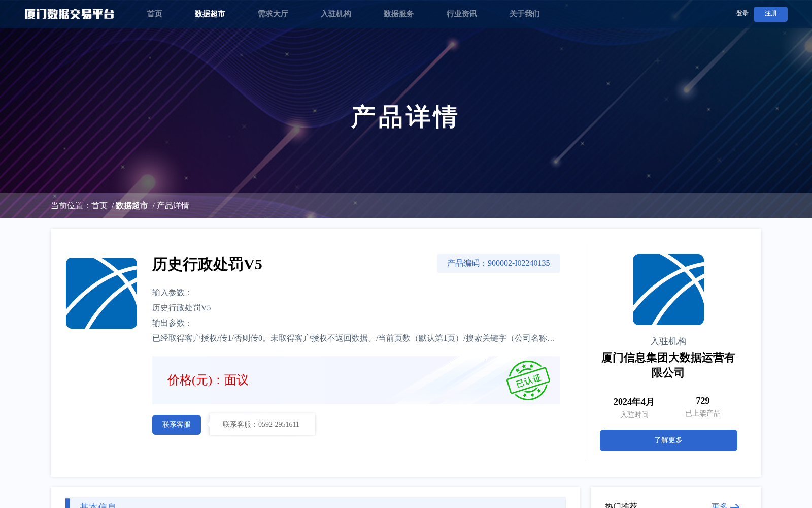Click the product title 历史行政处罚V5
Image resolution: width=812 pixels, height=508 pixels.
click(207, 264)
